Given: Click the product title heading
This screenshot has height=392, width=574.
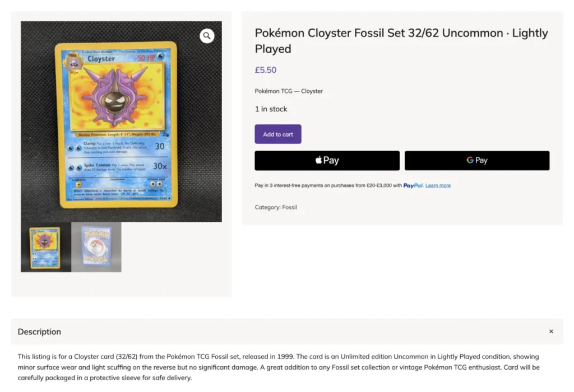Looking at the screenshot, I should tap(401, 40).
